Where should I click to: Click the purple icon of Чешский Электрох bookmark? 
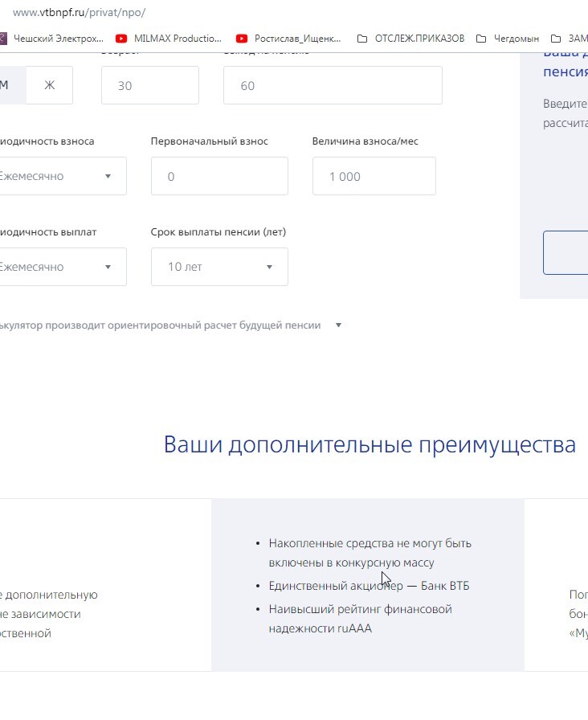pyautogui.click(x=3, y=38)
